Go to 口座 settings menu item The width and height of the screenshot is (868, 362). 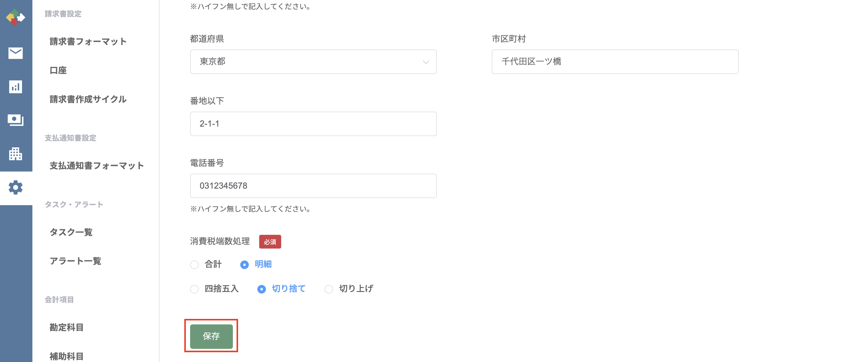pyautogui.click(x=58, y=70)
